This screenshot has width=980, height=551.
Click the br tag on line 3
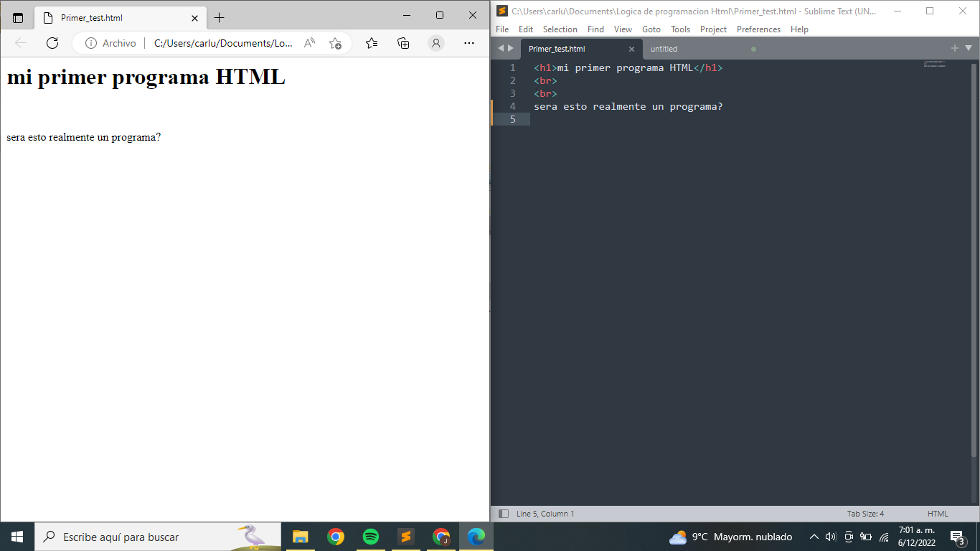(545, 93)
